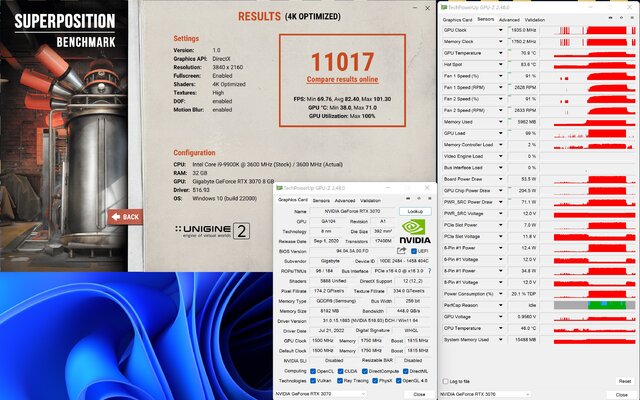Open the Advanced tab in the graphics card window

pos(346,200)
